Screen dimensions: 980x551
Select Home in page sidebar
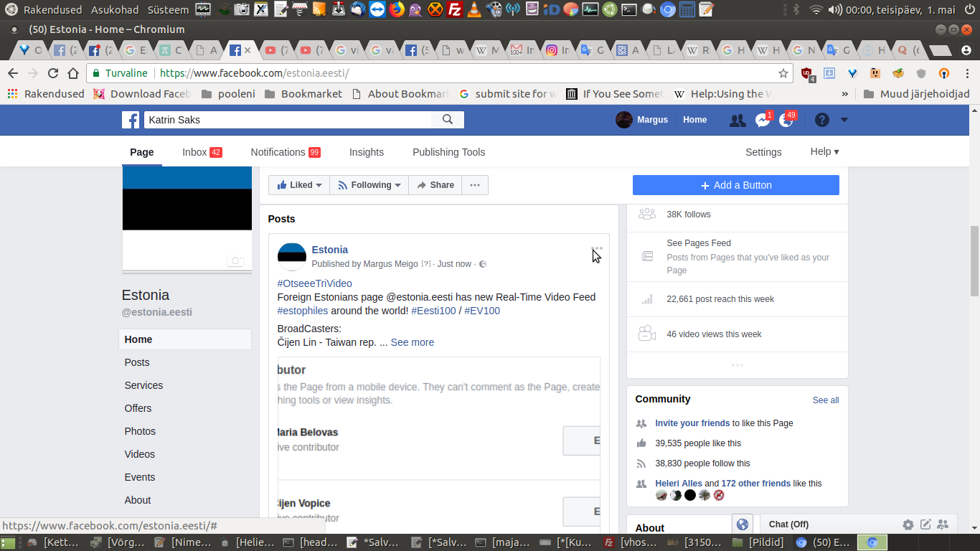pos(185,339)
